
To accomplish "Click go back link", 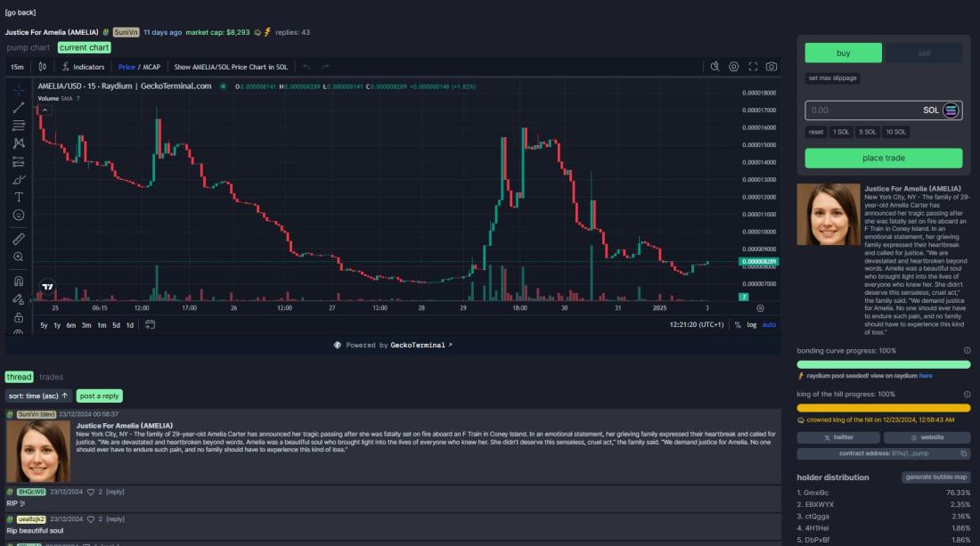I will (20, 12).
